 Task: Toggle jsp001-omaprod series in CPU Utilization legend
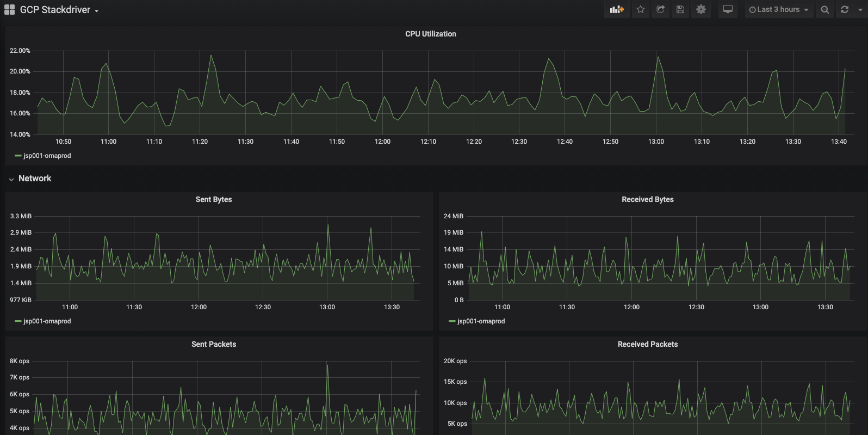click(x=43, y=156)
